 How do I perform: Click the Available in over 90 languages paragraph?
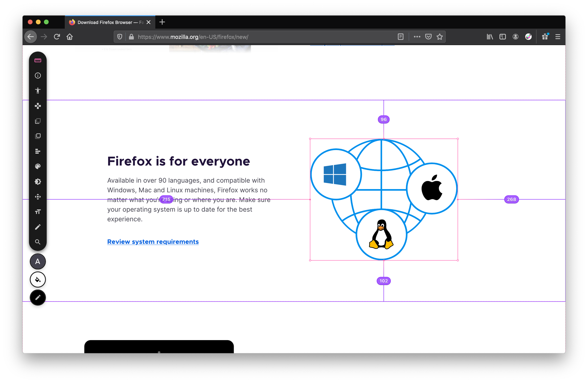point(189,200)
